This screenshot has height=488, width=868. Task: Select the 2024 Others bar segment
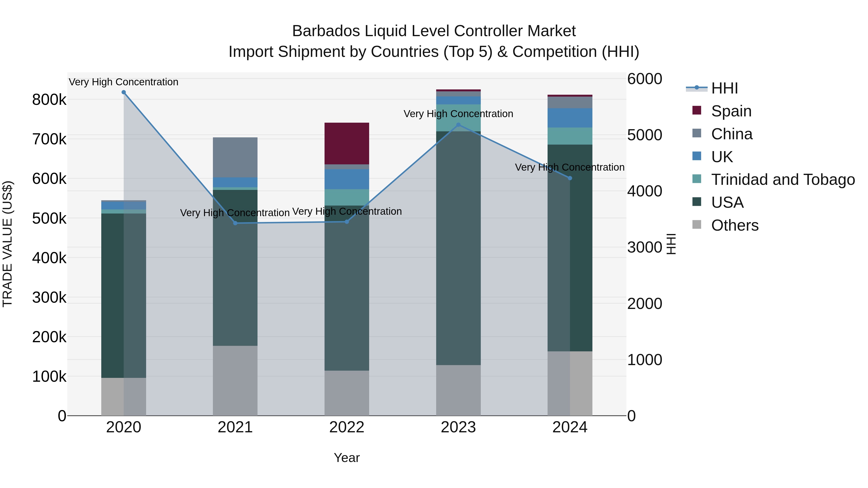click(570, 384)
